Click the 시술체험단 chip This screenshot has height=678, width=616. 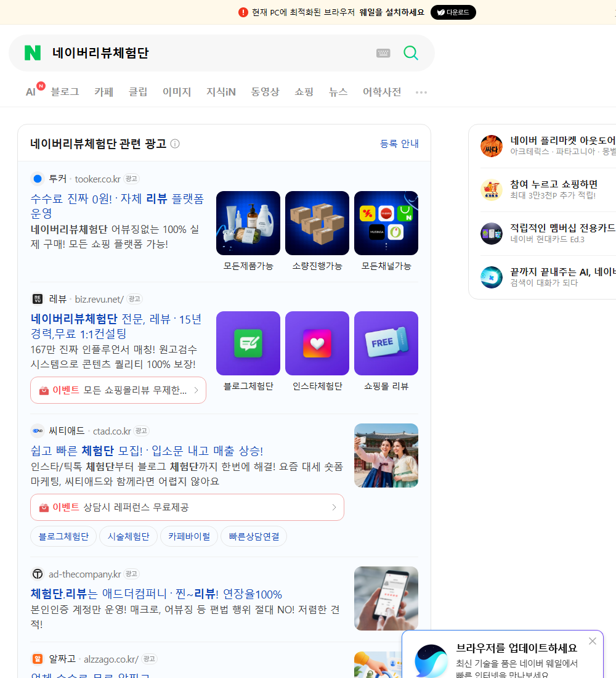[128, 537]
